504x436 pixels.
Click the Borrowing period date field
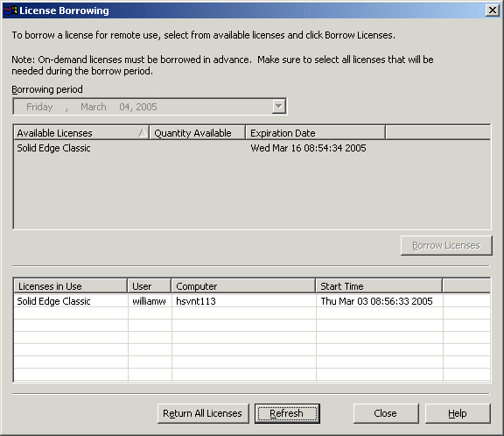150,107
